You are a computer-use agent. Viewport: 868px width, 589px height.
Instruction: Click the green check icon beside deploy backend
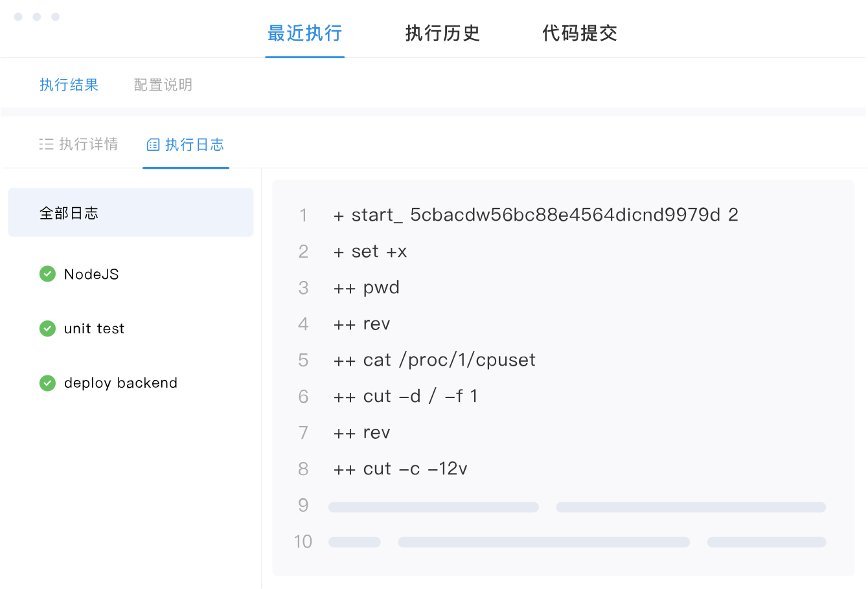(47, 383)
